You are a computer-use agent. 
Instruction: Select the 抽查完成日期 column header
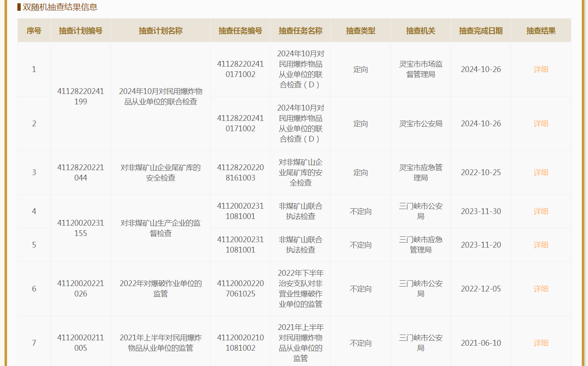pos(480,31)
